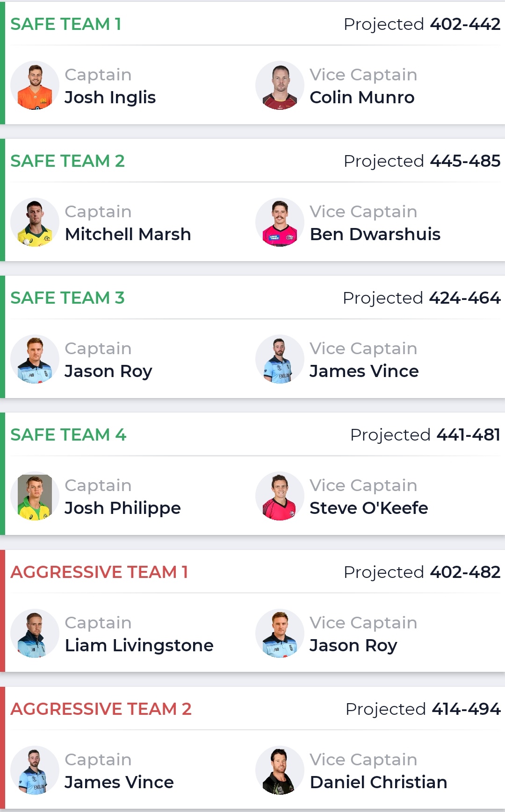Open Aggressive Team 1 heading
Image resolution: width=505 pixels, height=812 pixels.
pyautogui.click(x=99, y=572)
